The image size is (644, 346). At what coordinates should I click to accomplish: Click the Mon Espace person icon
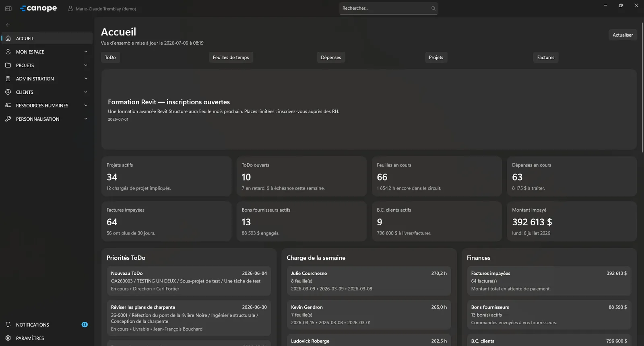click(8, 51)
